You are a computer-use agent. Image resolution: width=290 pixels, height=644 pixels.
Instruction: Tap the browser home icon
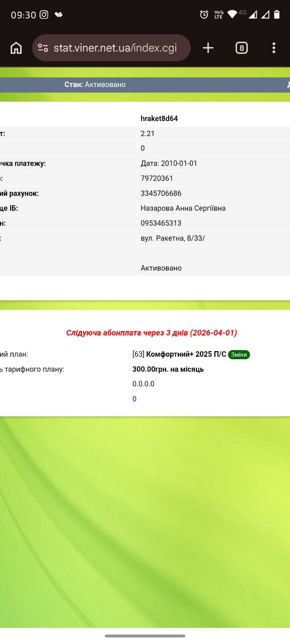click(16, 48)
